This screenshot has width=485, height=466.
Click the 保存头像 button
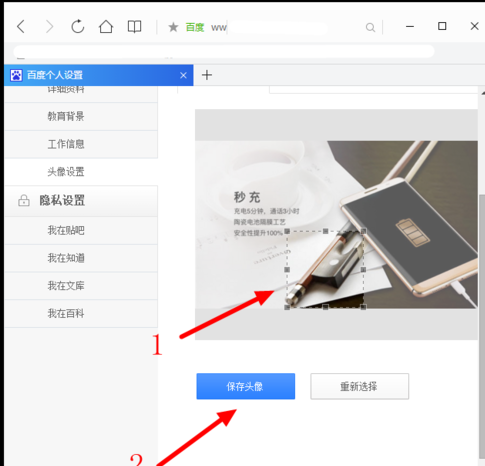coord(246,386)
